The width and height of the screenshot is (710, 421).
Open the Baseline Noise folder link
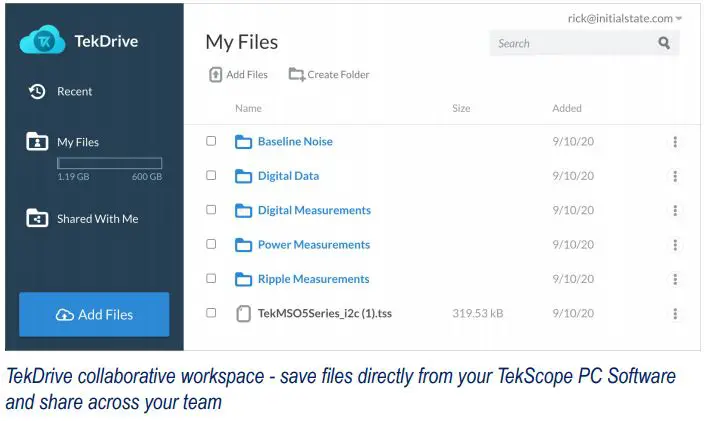point(295,142)
